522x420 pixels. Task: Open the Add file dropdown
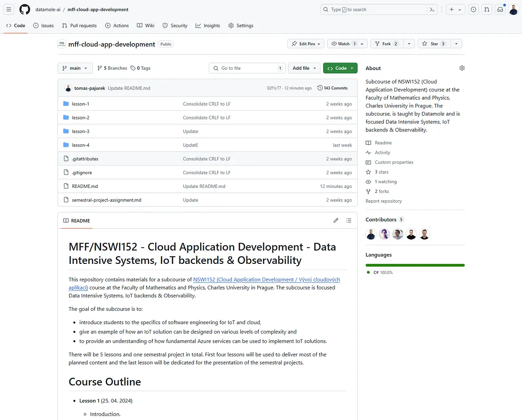[304, 68]
